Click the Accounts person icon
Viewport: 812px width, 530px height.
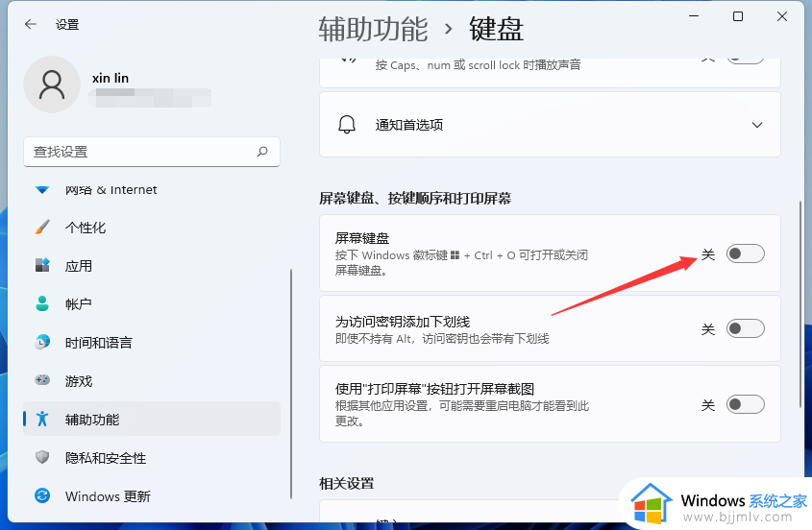coord(42,303)
